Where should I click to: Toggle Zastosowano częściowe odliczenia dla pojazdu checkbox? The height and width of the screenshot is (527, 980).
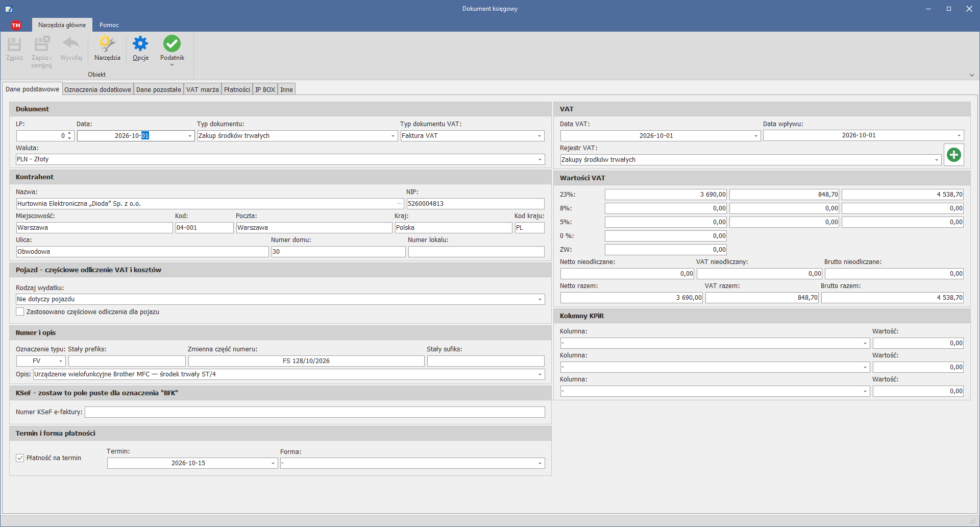(x=20, y=312)
